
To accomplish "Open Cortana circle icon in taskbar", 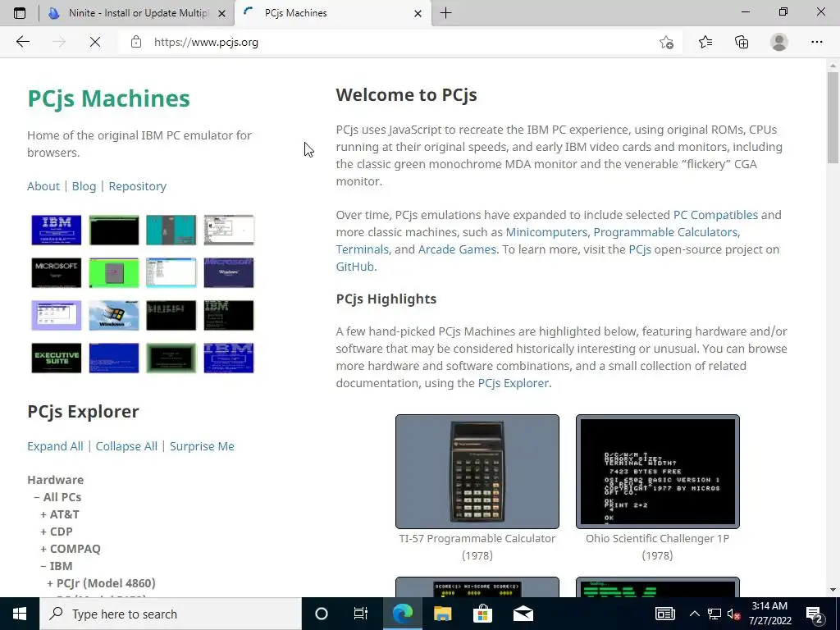I will 322,614.
